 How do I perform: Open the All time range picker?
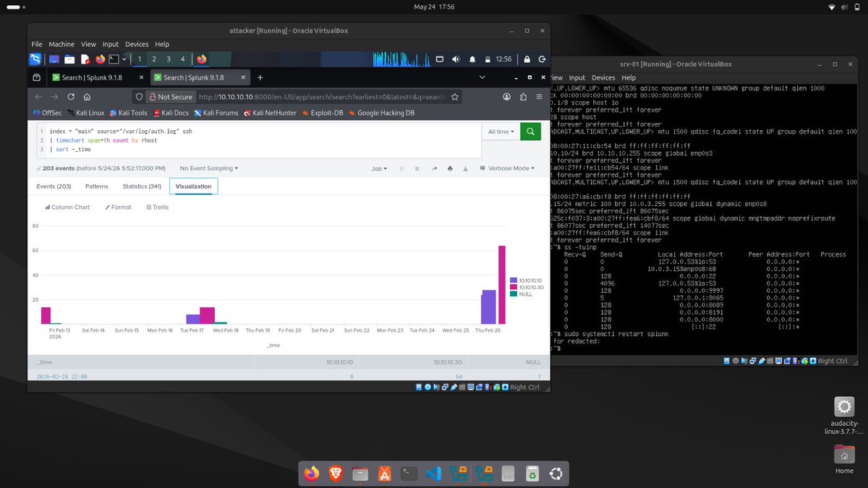[x=502, y=132]
